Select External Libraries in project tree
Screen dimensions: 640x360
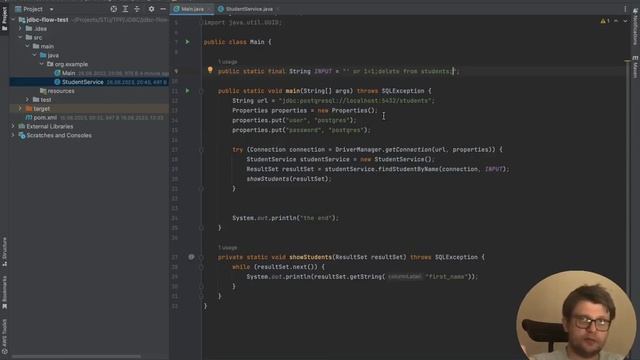point(89,127)
